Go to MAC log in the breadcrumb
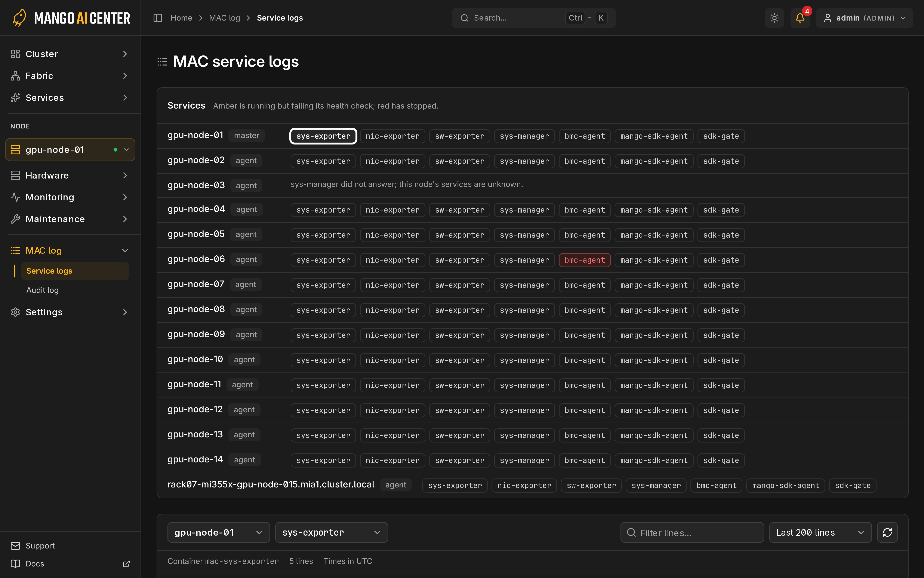924x578 pixels. click(x=225, y=18)
